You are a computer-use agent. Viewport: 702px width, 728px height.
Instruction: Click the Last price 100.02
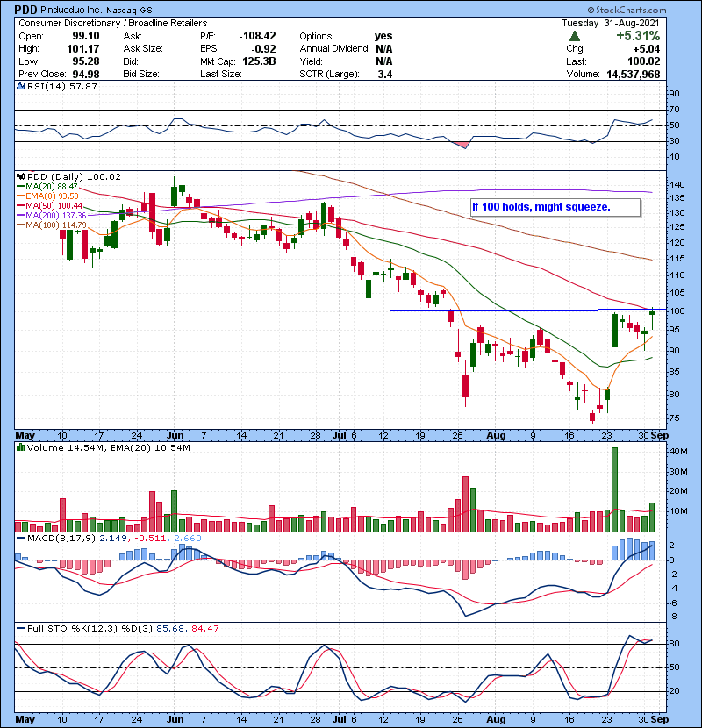coord(644,61)
